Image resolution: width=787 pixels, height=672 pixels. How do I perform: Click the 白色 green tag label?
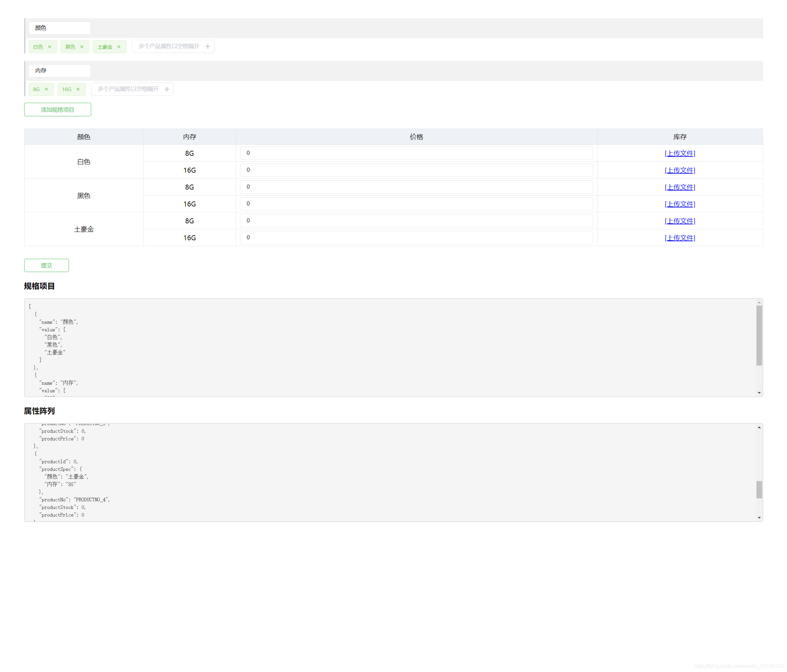[38, 47]
